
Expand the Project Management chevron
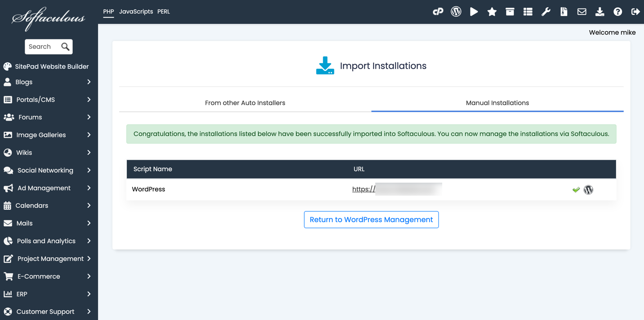tap(89, 259)
